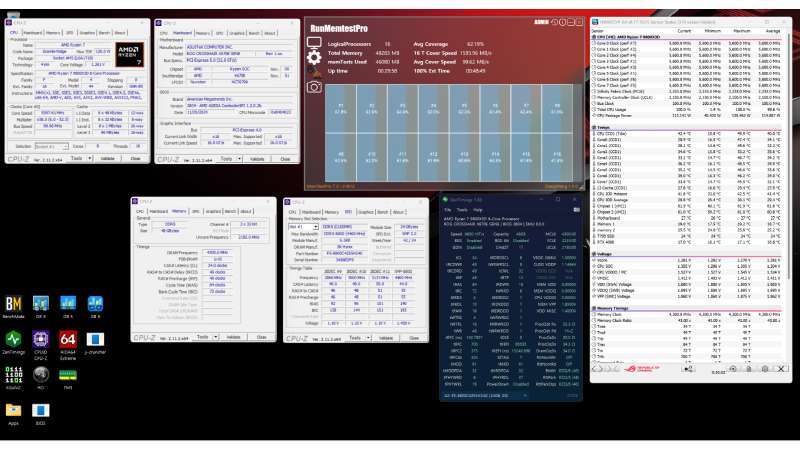
Task: Open the module selector dropdown at ZenTimings bottom
Action: 485,395
